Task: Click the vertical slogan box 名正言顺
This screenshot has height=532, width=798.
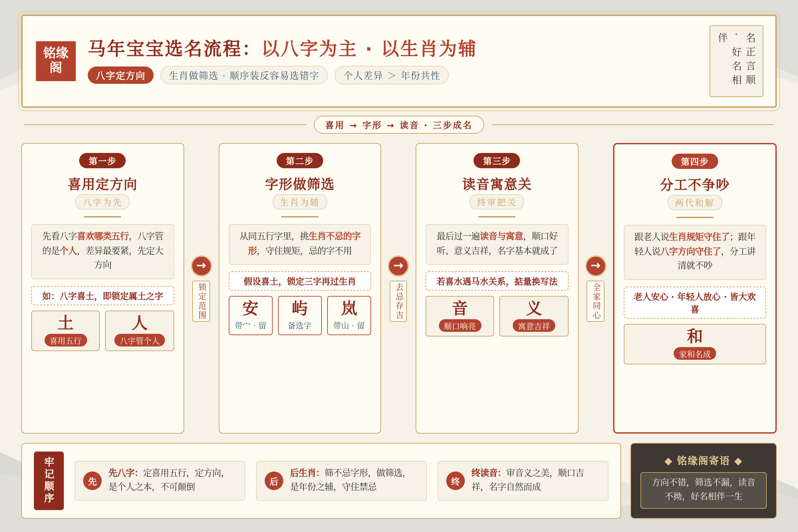Action: click(736, 61)
